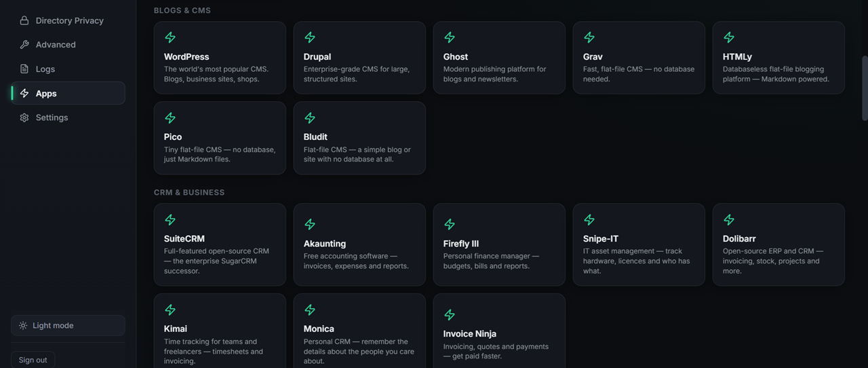
Task: Click the lightning icon on the Bludit card
Action: (x=310, y=118)
